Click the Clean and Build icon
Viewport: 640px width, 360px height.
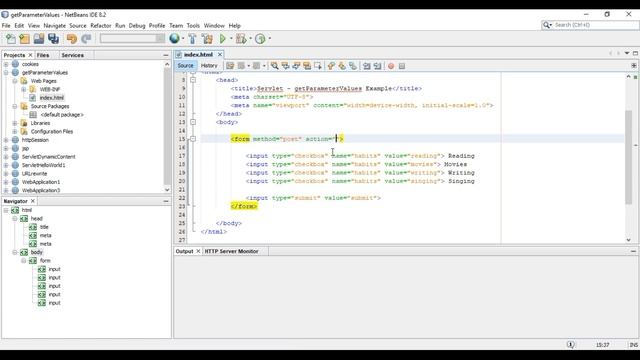pyautogui.click(x=207, y=39)
